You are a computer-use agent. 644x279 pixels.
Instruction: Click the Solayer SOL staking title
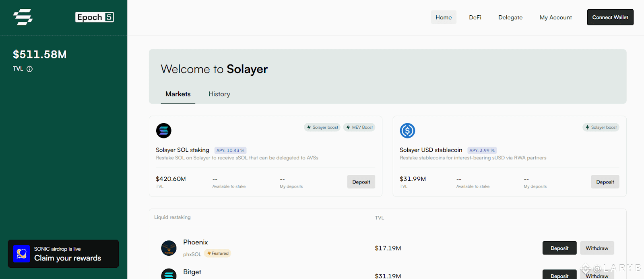[x=182, y=150]
